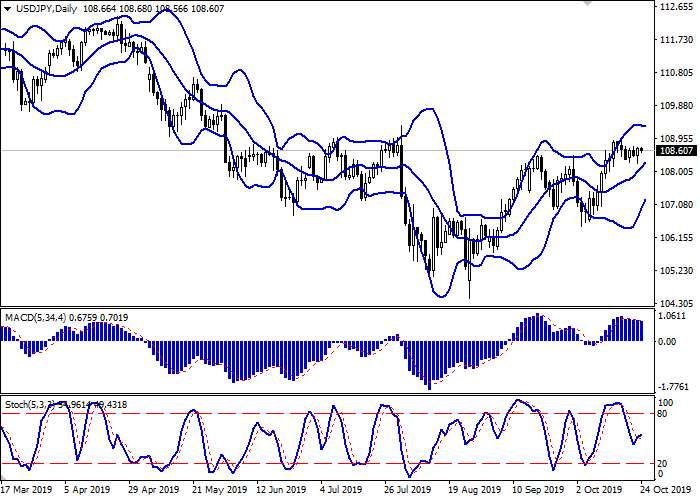Screen dimensions: 700x500
Task: Click the 108.005 price axis label
Action: 678,171
